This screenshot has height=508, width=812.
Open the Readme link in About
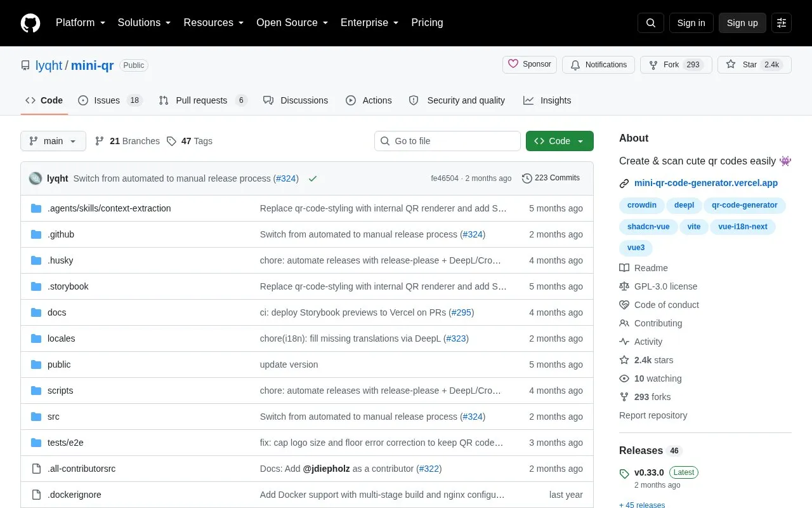(644, 268)
